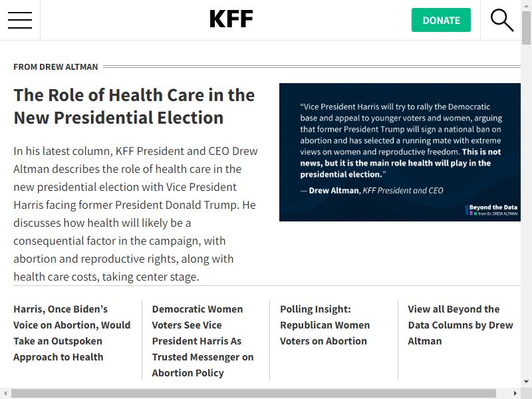This screenshot has height=399, width=532.
Task: Click the horizontal scrollbar left arrow
Action: click(x=5, y=393)
